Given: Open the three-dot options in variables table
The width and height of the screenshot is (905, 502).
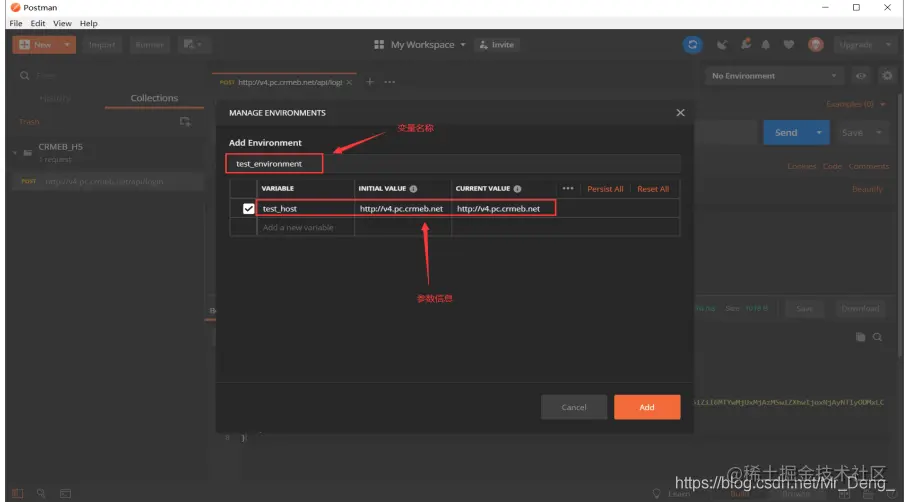Looking at the screenshot, I should coord(568,189).
